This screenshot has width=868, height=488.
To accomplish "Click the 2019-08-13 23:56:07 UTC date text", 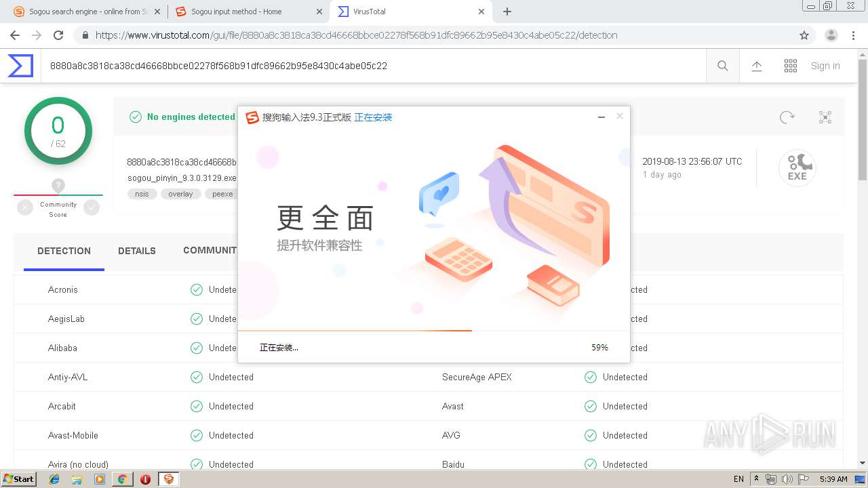I will pyautogui.click(x=692, y=161).
